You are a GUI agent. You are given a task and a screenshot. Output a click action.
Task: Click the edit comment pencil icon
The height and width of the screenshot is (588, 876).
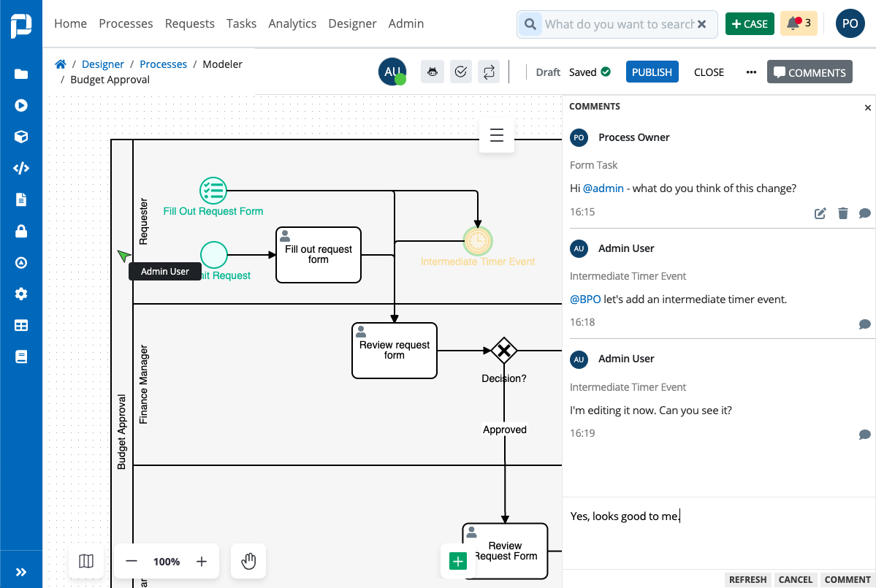click(x=820, y=213)
